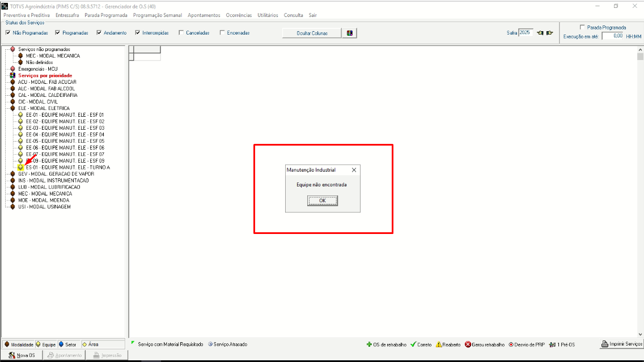Click the OS de retrabalho green plus icon
This screenshot has height=362, width=644.
(x=369, y=344)
